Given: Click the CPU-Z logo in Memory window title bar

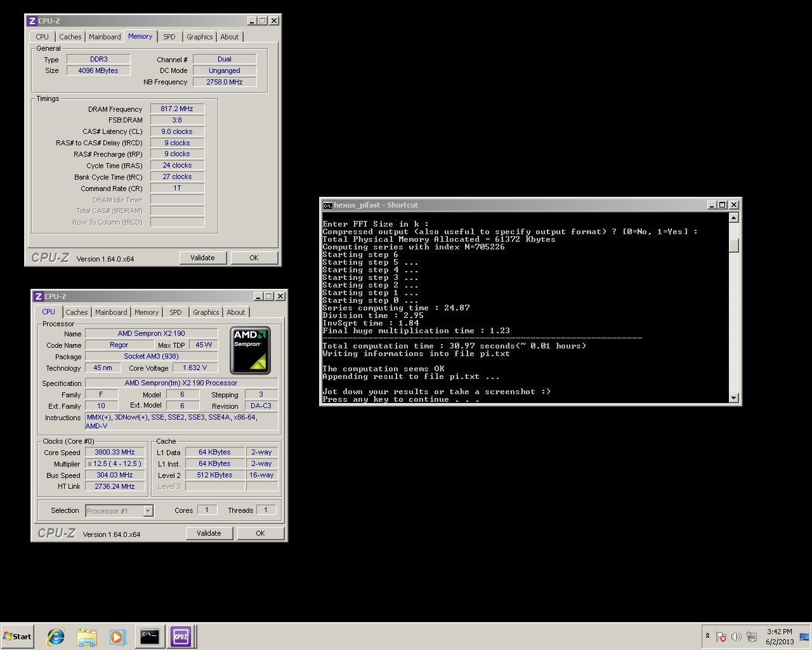Looking at the screenshot, I should [x=32, y=21].
